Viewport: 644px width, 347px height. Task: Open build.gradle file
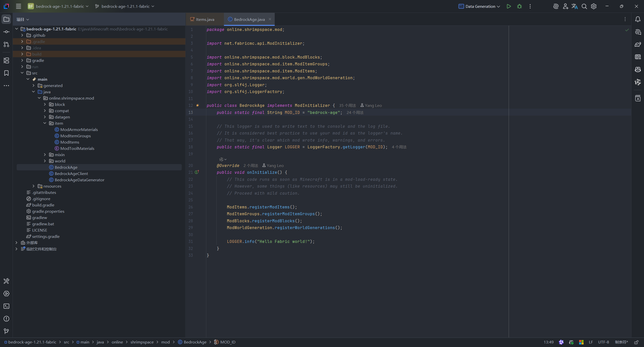(43, 205)
